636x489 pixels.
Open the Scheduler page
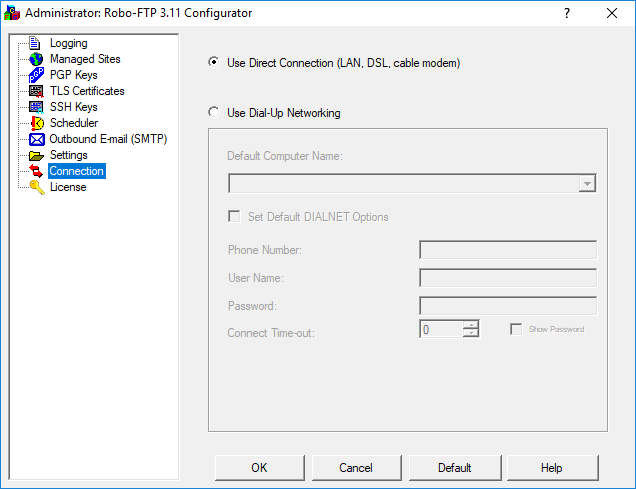tap(74, 123)
